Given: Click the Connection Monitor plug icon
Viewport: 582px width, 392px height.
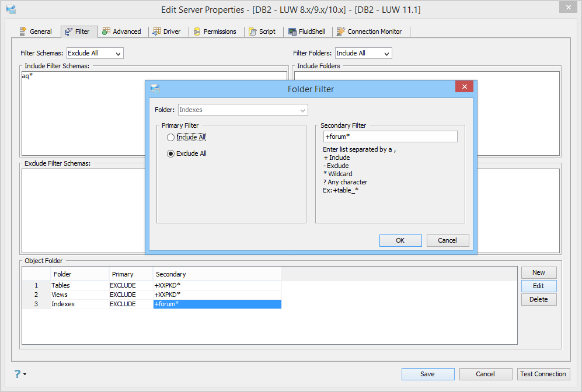Looking at the screenshot, I should click(x=340, y=32).
